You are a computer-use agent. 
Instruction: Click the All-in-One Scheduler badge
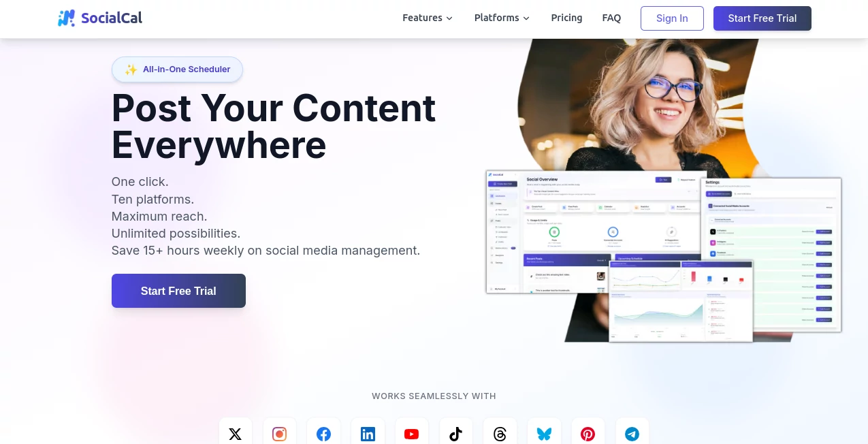click(177, 69)
